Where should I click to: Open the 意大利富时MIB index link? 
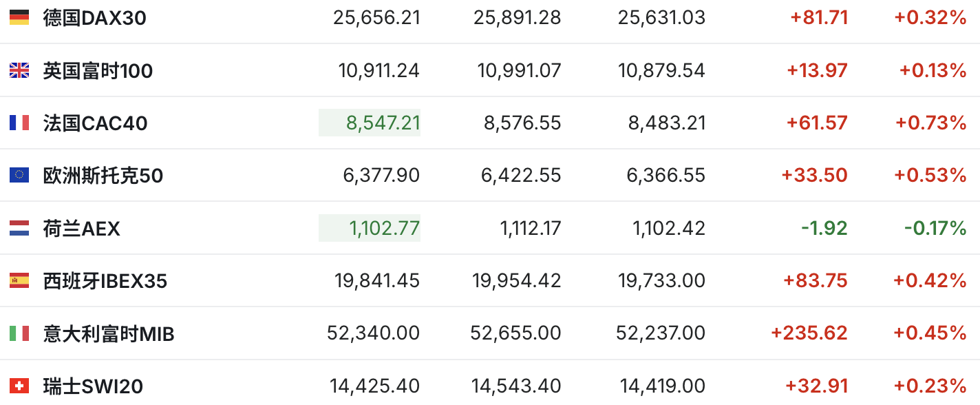point(109,334)
